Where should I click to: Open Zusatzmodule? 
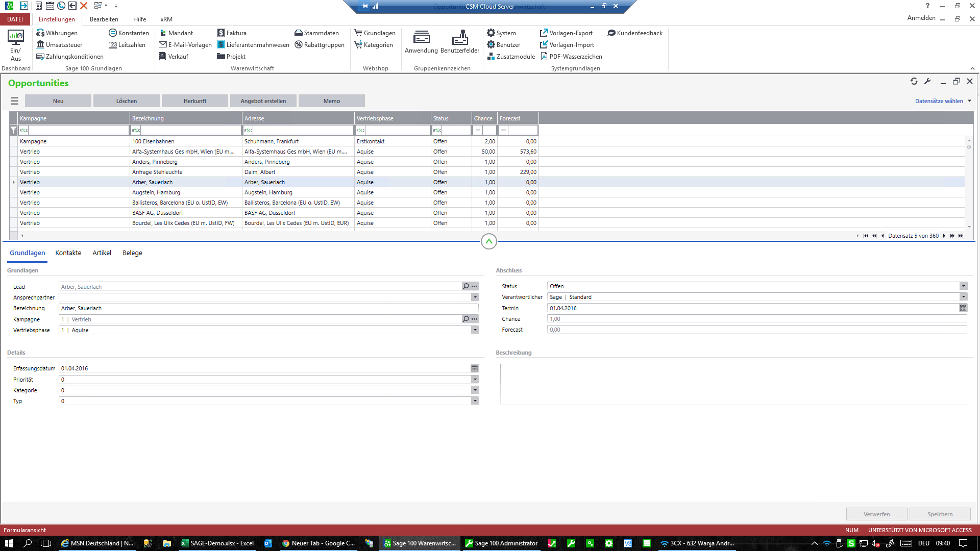(511, 57)
